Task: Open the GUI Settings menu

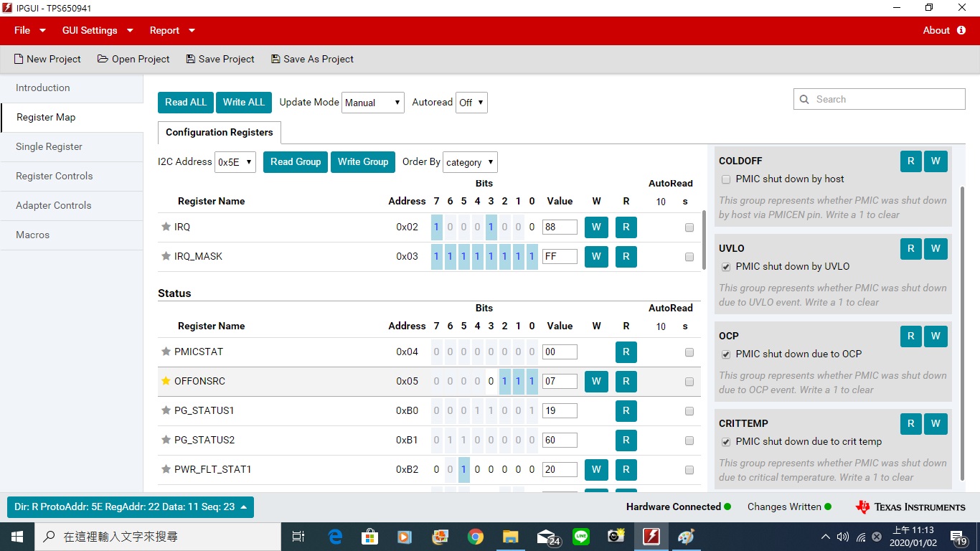Action: pyautogui.click(x=98, y=30)
